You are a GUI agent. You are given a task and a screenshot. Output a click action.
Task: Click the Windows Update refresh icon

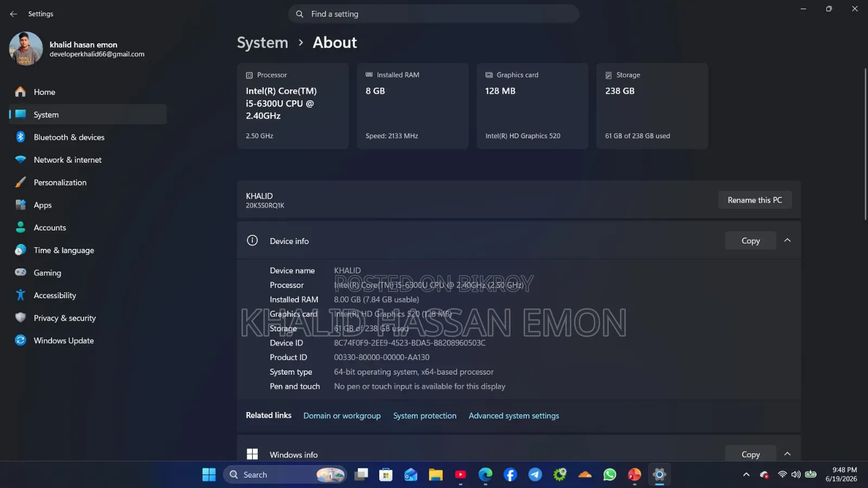coord(21,340)
